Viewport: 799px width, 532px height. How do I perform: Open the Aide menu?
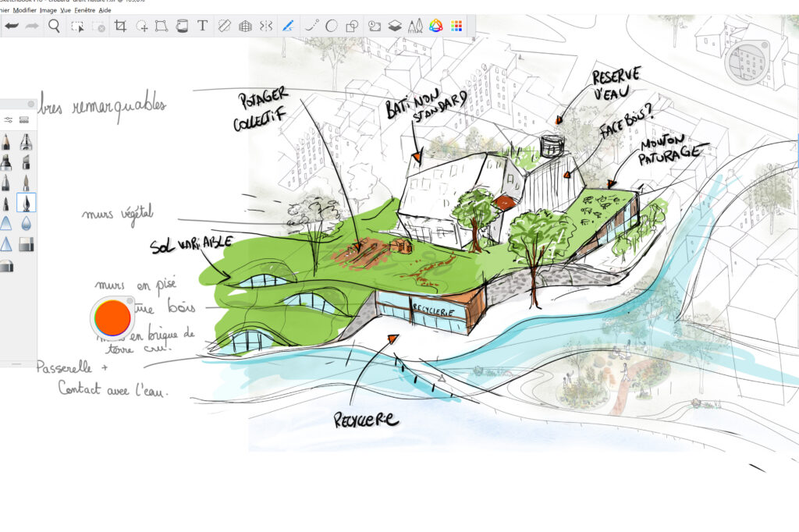[105, 9]
